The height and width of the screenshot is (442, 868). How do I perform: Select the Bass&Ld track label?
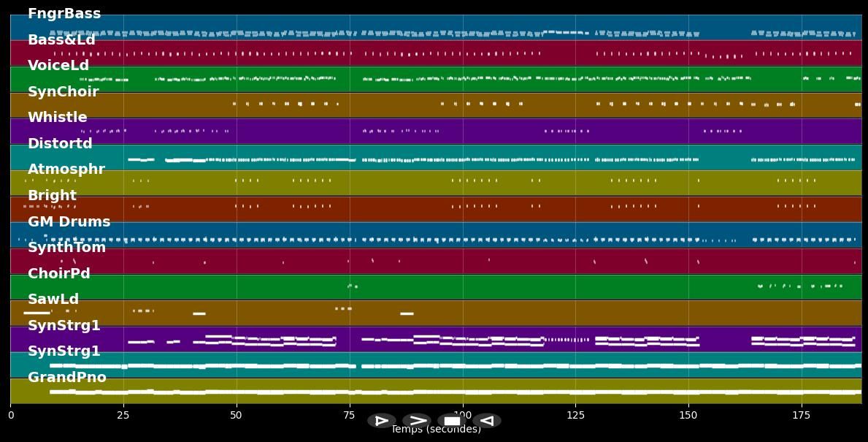pyautogui.click(x=61, y=40)
